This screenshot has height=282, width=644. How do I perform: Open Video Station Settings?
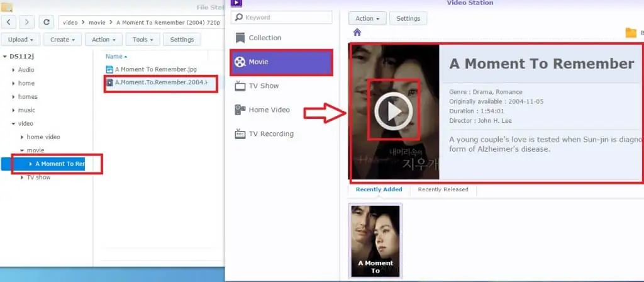408,18
